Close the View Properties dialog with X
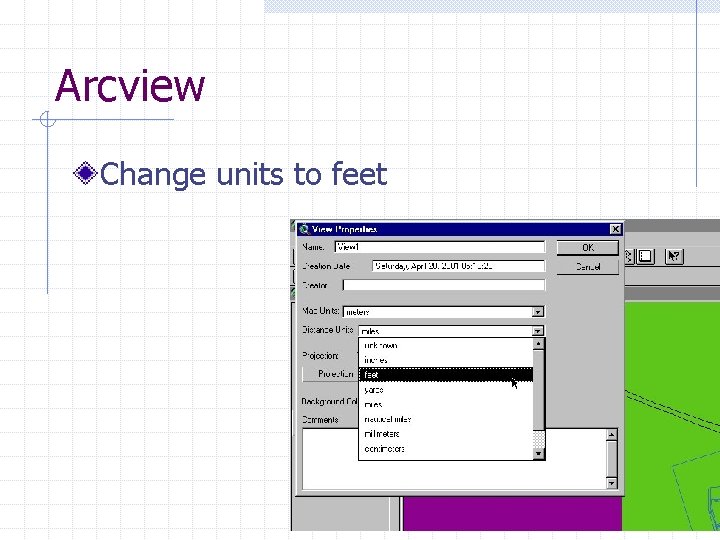The image size is (720, 540). pos(615,229)
